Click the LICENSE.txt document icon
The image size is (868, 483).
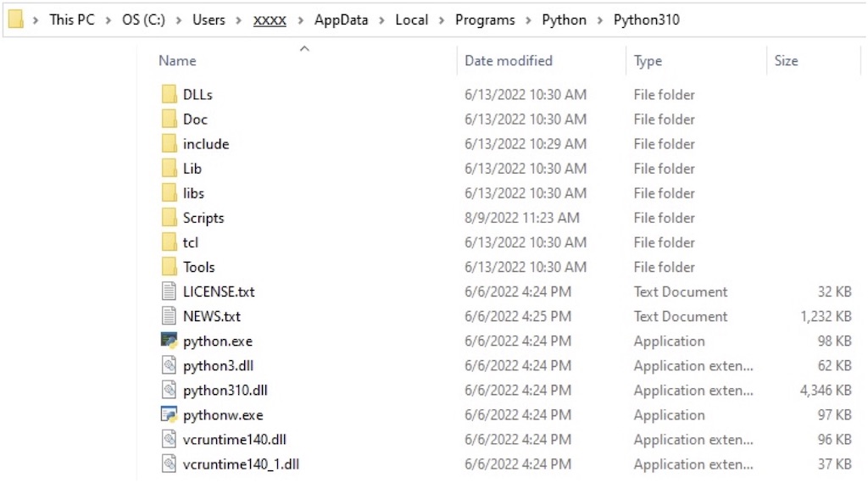169,291
